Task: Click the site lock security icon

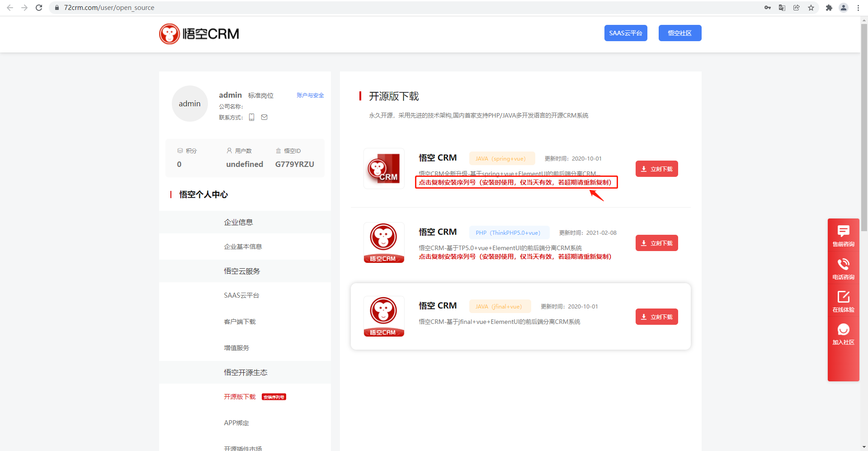Action: coord(57,8)
